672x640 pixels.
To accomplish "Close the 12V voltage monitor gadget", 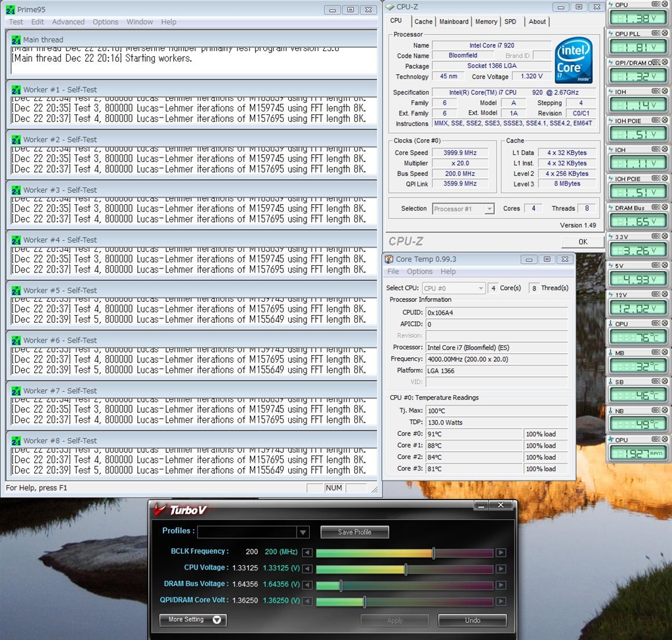I will pos(664,295).
